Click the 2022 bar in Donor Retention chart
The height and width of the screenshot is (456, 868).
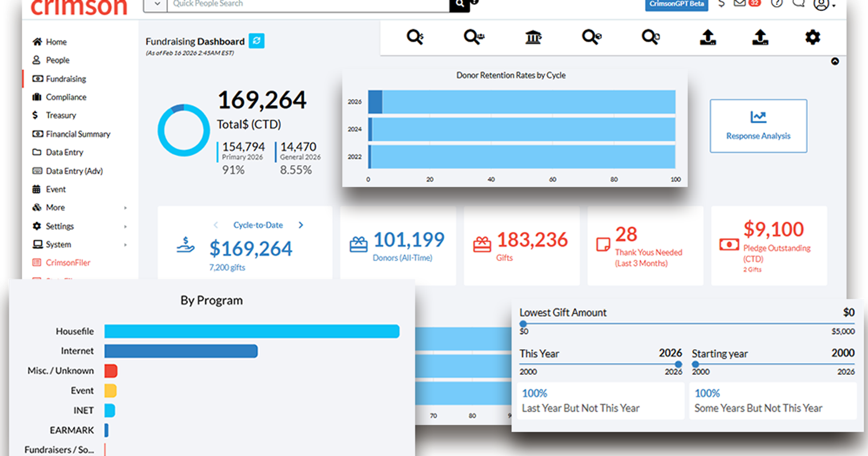[522, 157]
